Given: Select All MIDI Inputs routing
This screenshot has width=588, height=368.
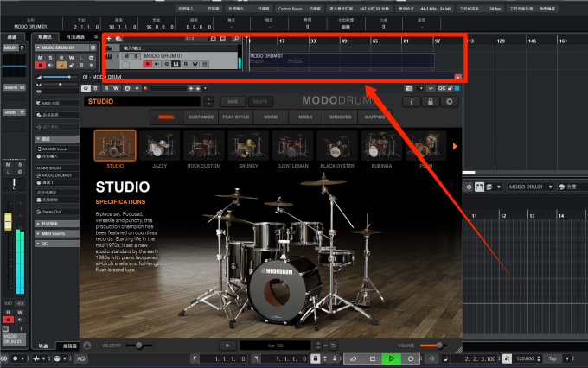Looking at the screenshot, I should point(57,149).
